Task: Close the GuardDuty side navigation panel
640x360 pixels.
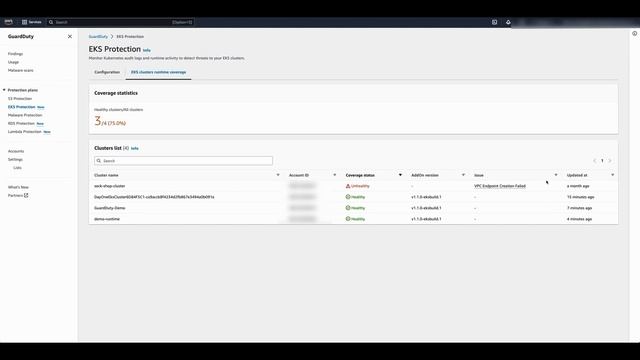Action: [70, 36]
